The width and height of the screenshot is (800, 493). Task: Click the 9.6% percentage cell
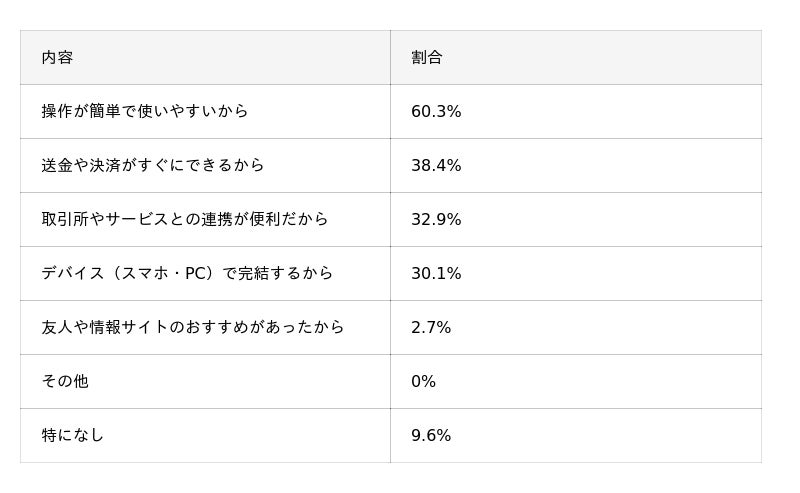(x=431, y=436)
